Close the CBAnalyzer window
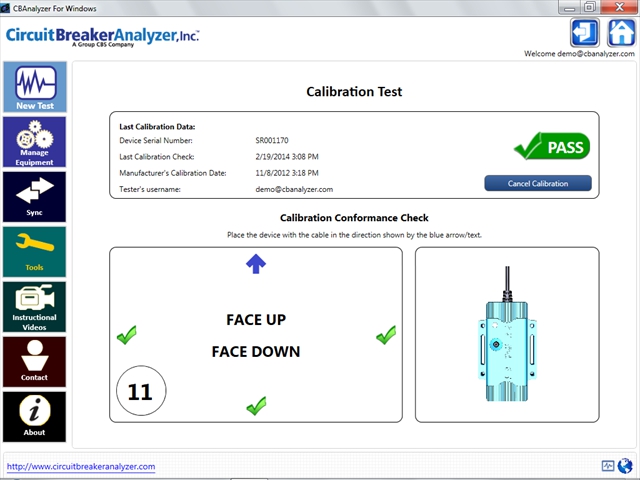The height and width of the screenshot is (480, 640). pyautogui.click(x=619, y=7)
